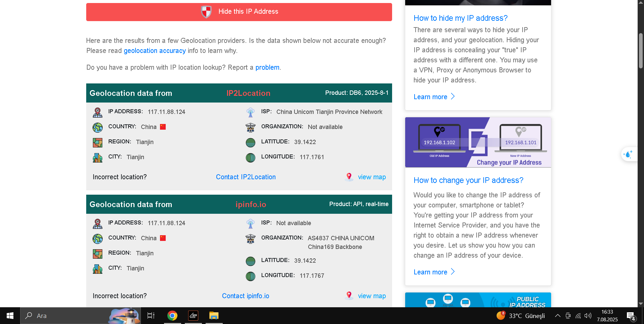644x324 pixels.
Task: Click the Change your IP Address banner image
Action: 478,142
